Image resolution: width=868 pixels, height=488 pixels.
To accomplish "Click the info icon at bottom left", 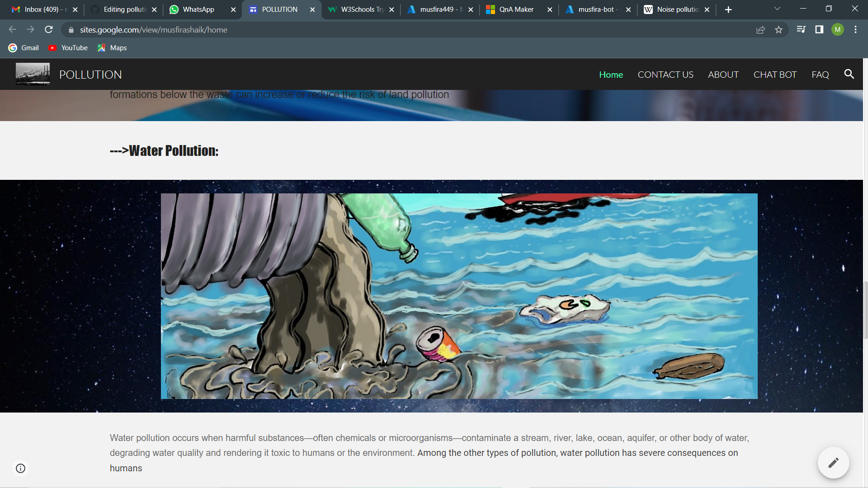I will pyautogui.click(x=20, y=468).
